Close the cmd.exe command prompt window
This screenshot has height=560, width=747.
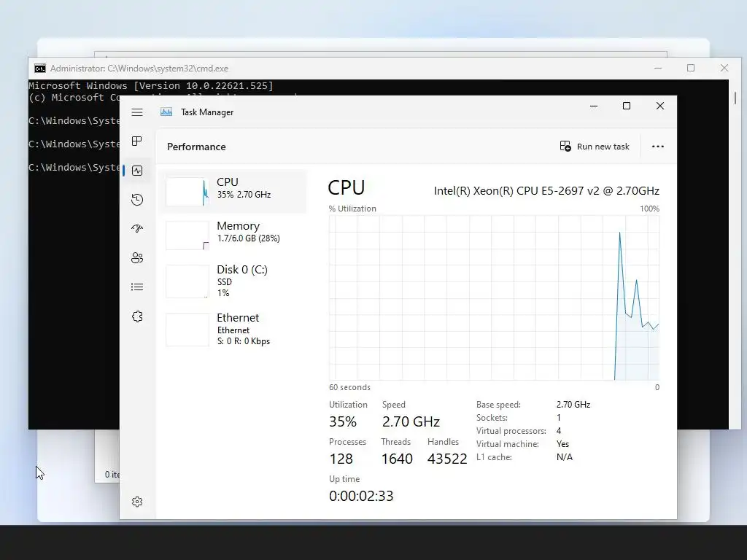(724, 68)
